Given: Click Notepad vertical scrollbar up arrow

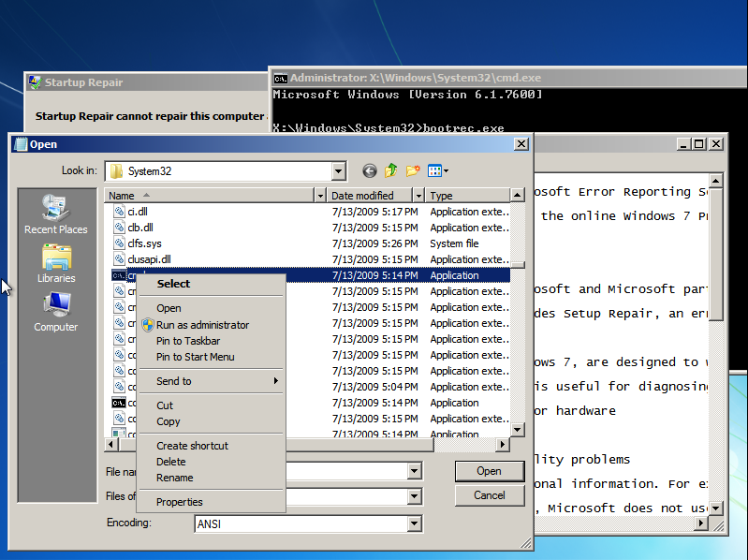Looking at the screenshot, I should tap(715, 181).
